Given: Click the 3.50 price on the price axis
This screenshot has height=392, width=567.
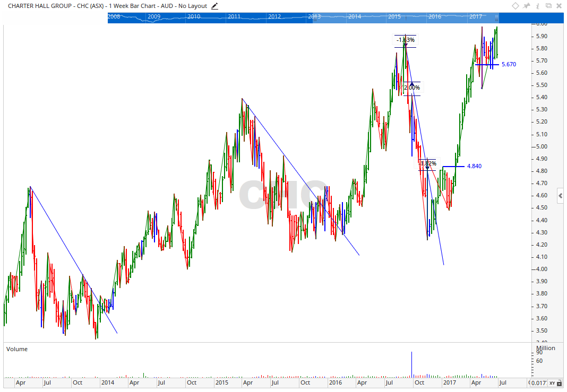Looking at the screenshot, I should (x=542, y=330).
